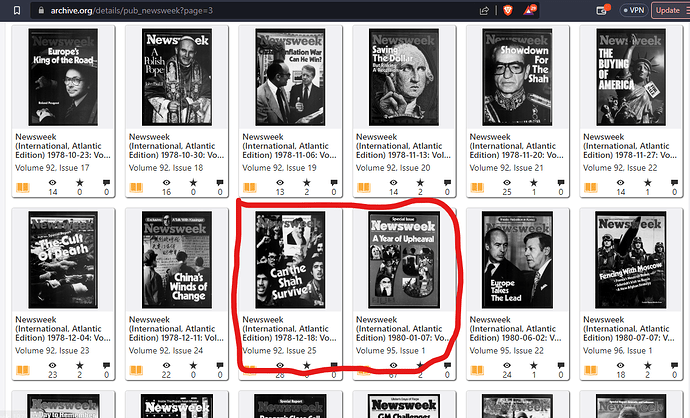Click the reviews speech bubble on Issue 22 card
The width and height of the screenshot is (690, 418).
(674, 183)
